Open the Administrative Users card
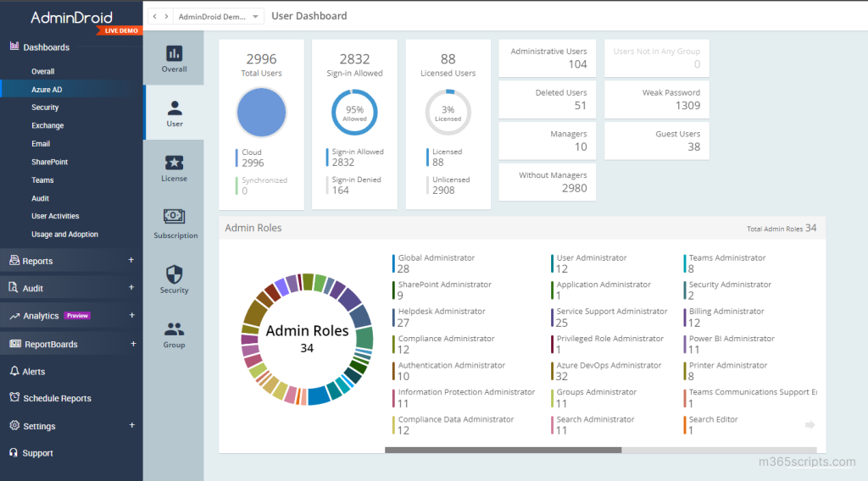 547,58
